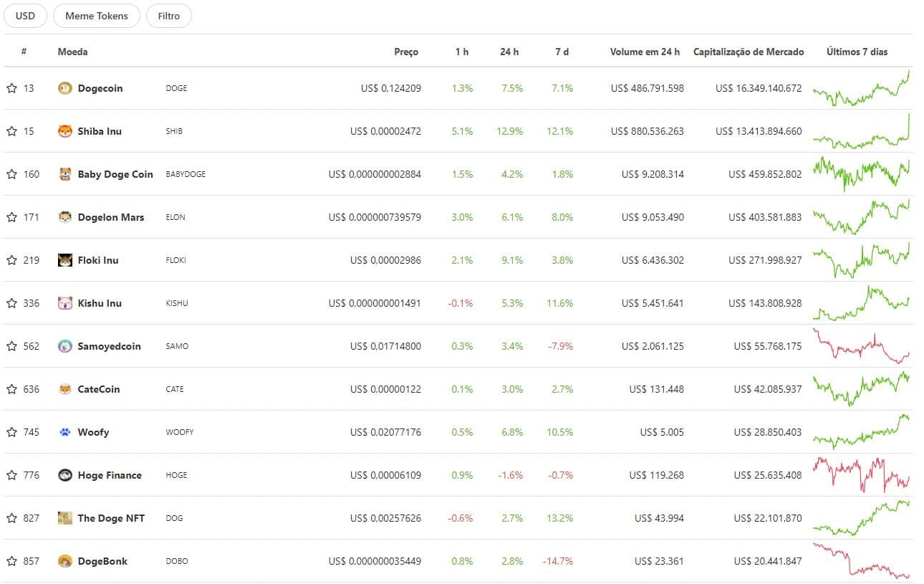Click Hoge Finance's red sparkline chart
924x584 pixels.
tap(862, 475)
